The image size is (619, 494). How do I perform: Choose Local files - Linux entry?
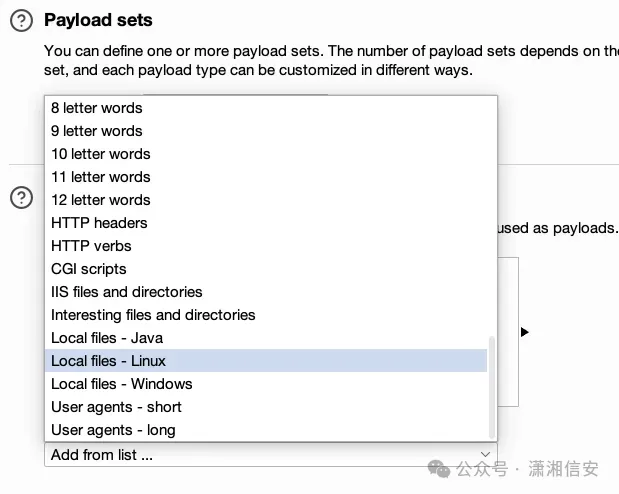point(109,361)
